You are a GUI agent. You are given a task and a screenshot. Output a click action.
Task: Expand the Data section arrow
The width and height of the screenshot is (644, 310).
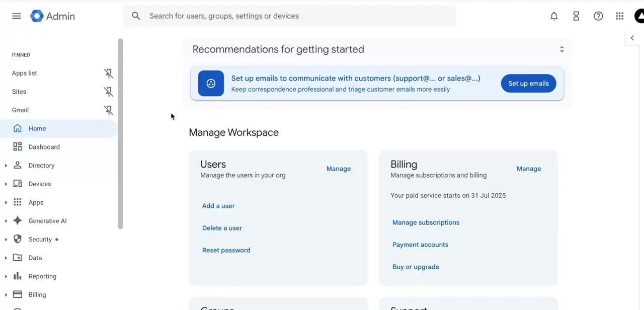tap(6, 258)
